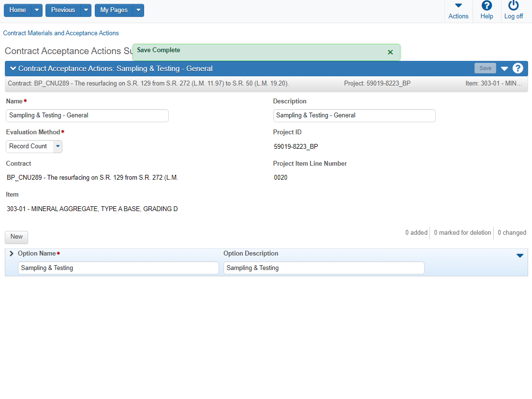Open the Previous button dropdown arrow

pyautogui.click(x=86, y=10)
